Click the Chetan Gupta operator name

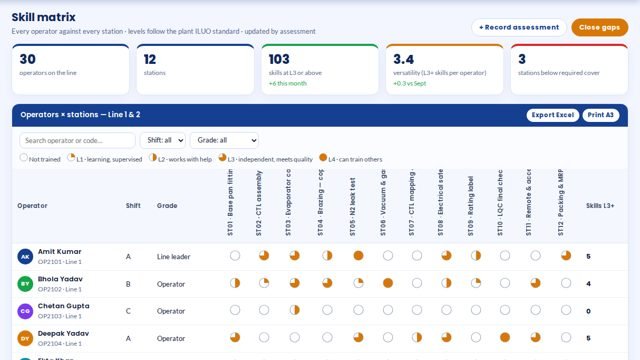[x=64, y=306]
